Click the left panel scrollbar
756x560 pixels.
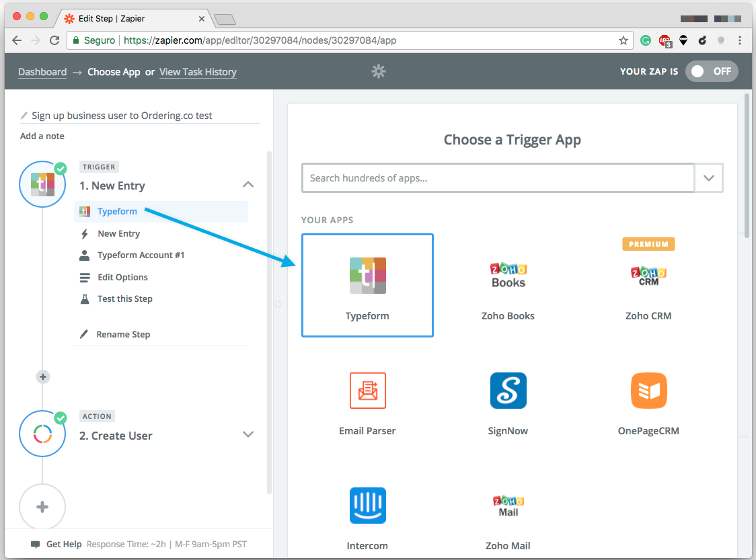coord(269,323)
